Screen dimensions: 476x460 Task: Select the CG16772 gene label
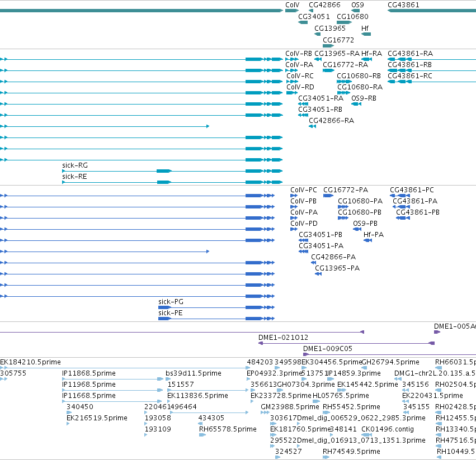tap(338, 40)
